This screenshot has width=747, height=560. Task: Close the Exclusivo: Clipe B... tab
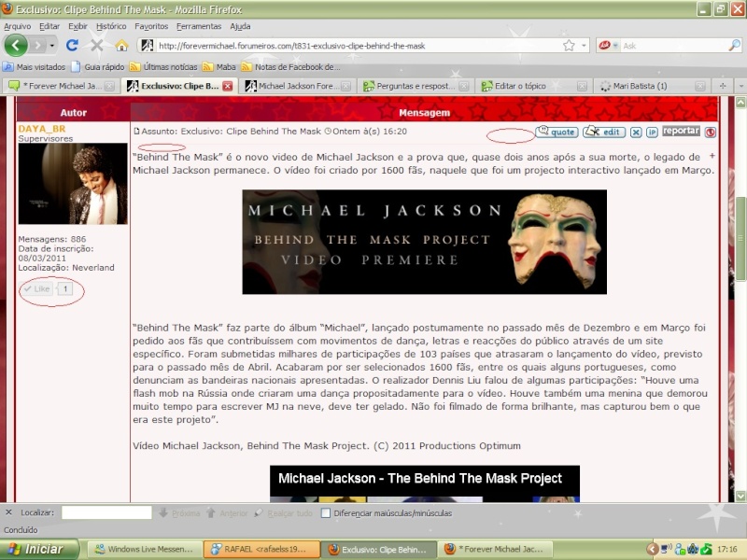[228, 86]
